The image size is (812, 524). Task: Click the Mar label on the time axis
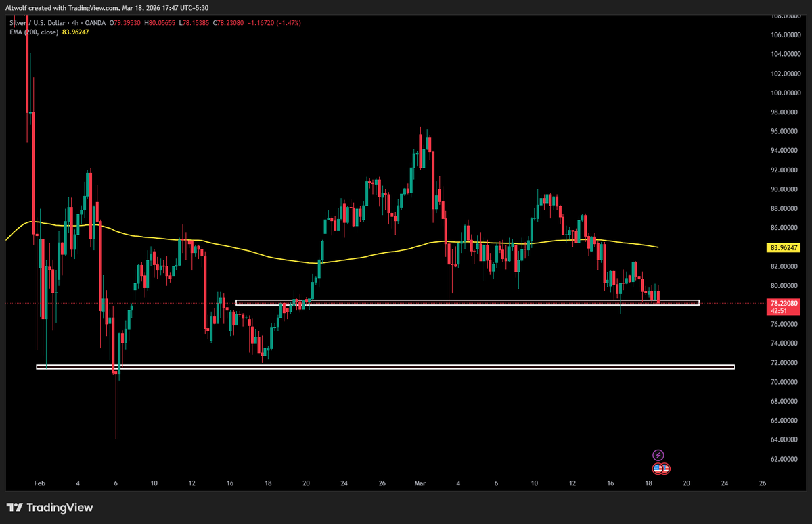pos(420,484)
